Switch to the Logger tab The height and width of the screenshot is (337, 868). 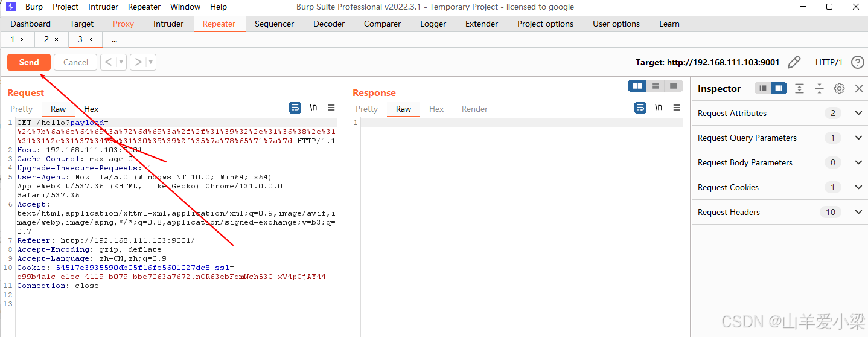[433, 24]
